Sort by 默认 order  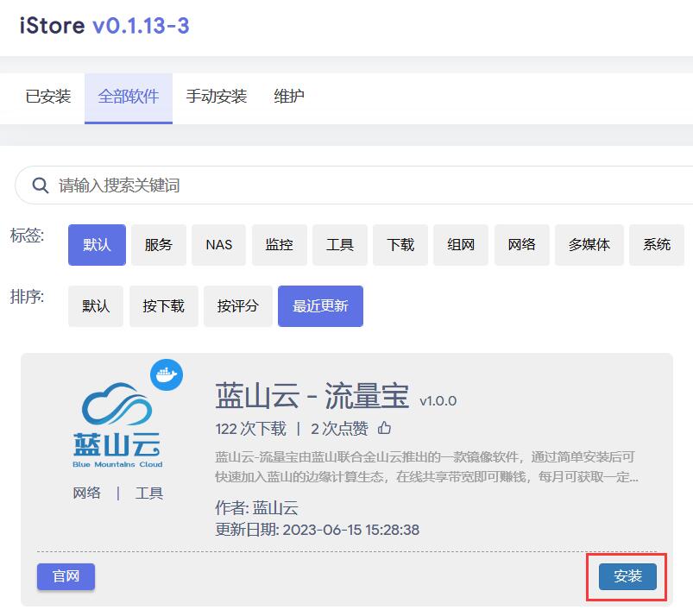(96, 306)
